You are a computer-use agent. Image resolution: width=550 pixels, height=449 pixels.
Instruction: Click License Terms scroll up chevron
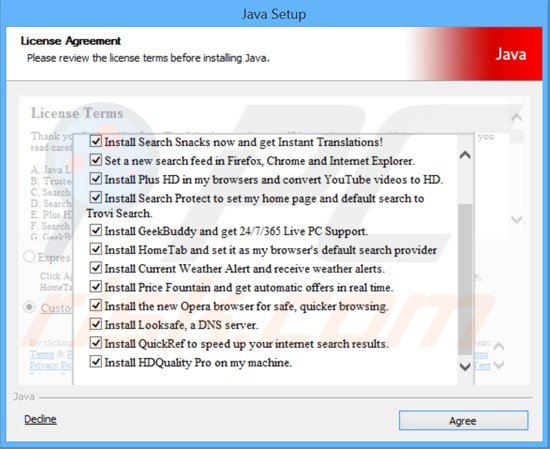click(x=517, y=117)
